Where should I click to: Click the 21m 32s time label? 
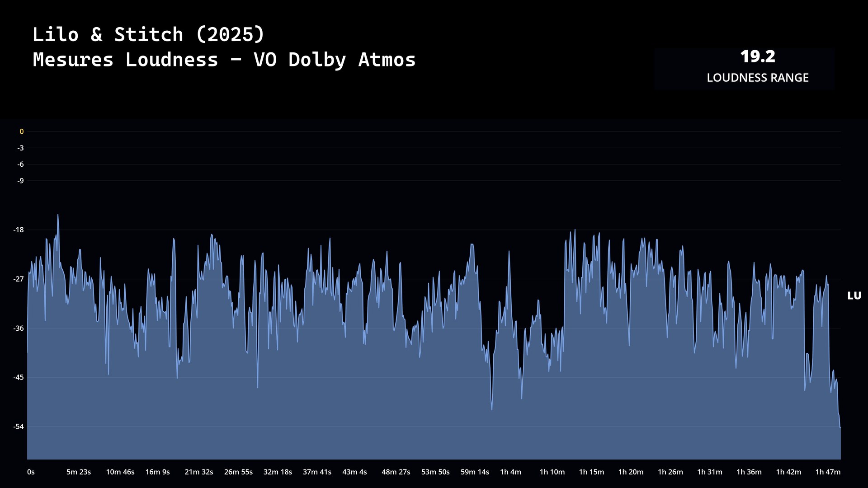coord(199,472)
